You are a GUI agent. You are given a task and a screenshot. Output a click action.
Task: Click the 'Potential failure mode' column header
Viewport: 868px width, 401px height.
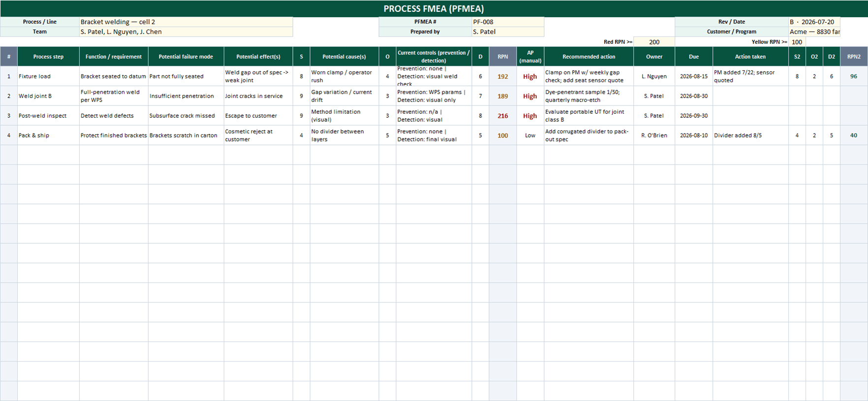pyautogui.click(x=186, y=57)
